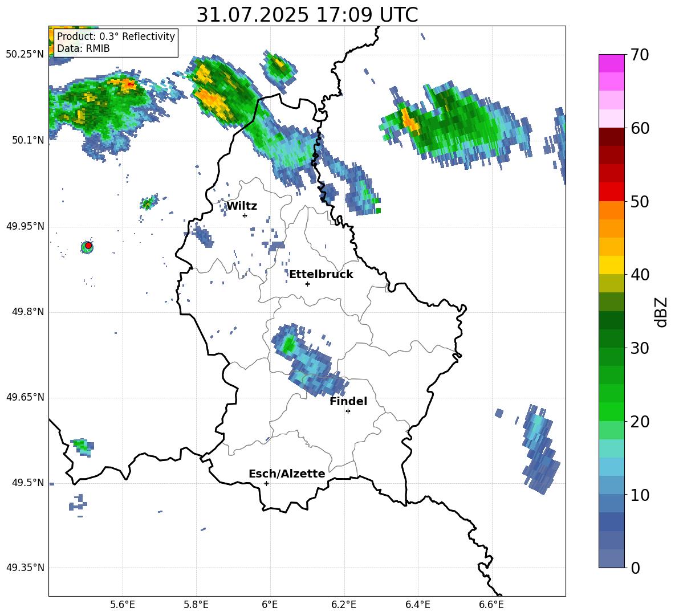Click the colorbar value 10
The image size is (675, 616).
(640, 495)
